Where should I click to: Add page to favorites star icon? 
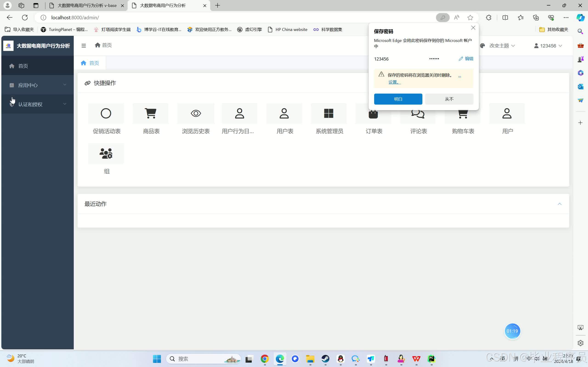click(x=470, y=17)
